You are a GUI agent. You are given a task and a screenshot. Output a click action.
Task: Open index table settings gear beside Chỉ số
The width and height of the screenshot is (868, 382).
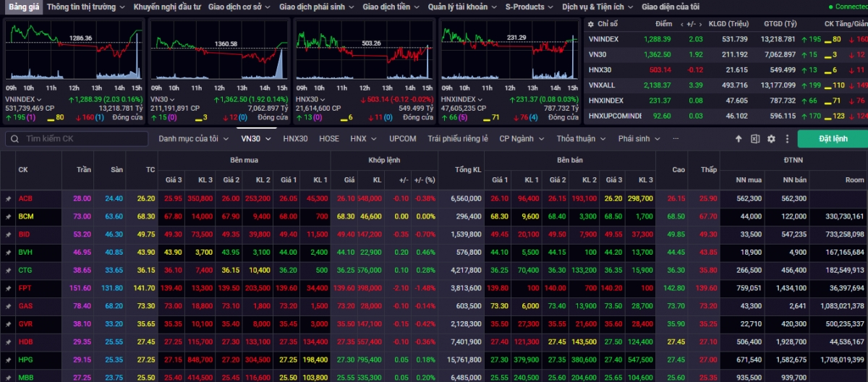coord(591,24)
